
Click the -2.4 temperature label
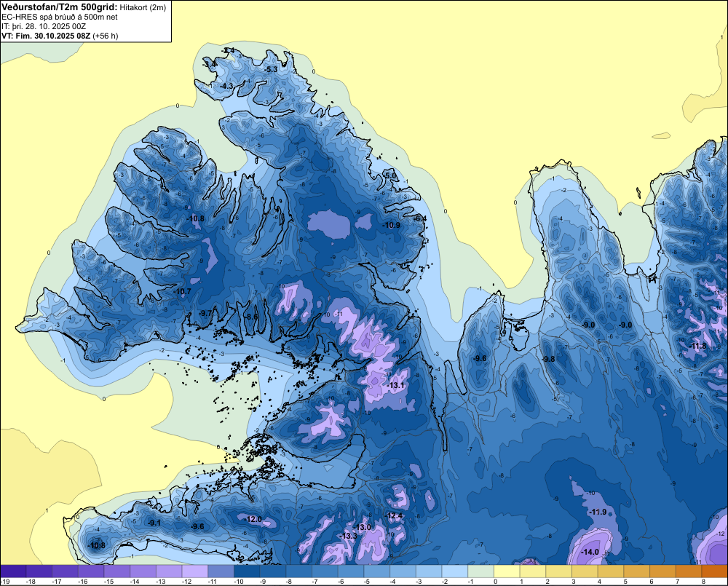point(228,50)
